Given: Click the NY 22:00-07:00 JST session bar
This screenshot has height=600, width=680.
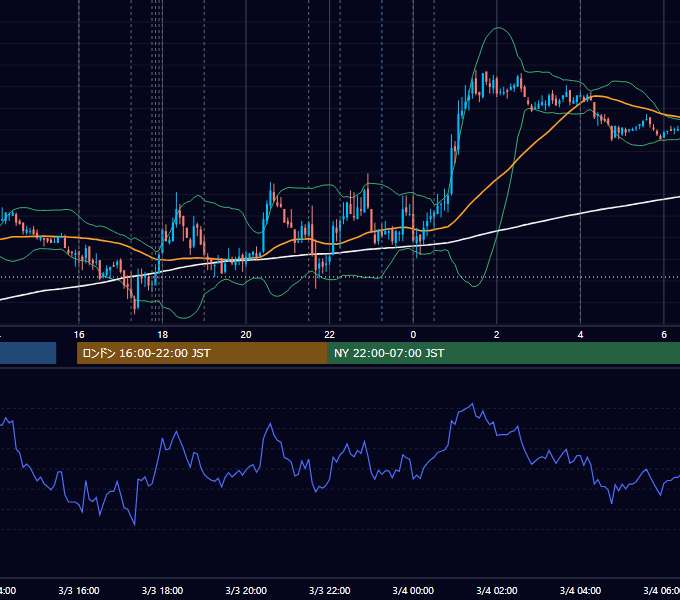Looking at the screenshot, I should click(503, 353).
